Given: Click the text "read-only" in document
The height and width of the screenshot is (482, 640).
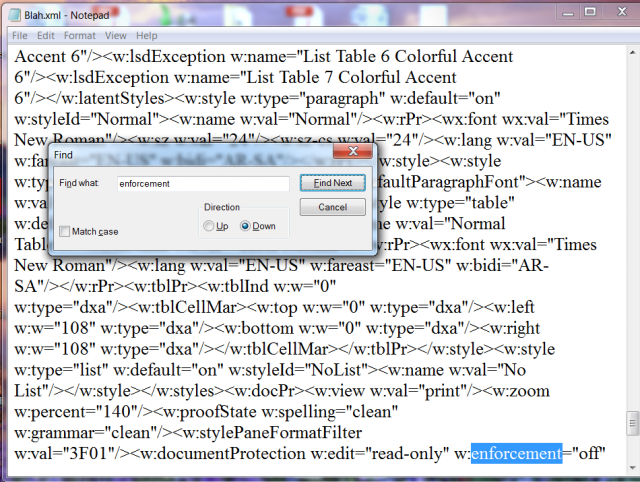Looking at the screenshot, I should pyautogui.click(x=407, y=454).
